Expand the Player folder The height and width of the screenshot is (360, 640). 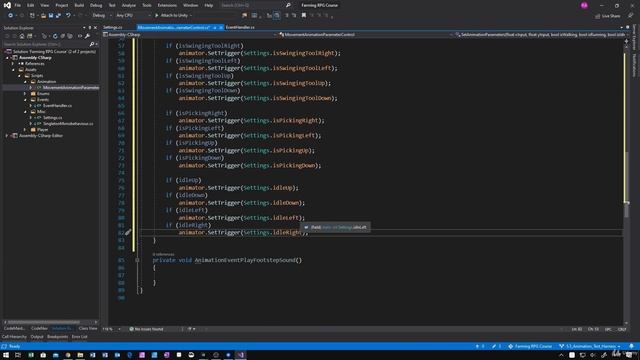pyautogui.click(x=25, y=129)
